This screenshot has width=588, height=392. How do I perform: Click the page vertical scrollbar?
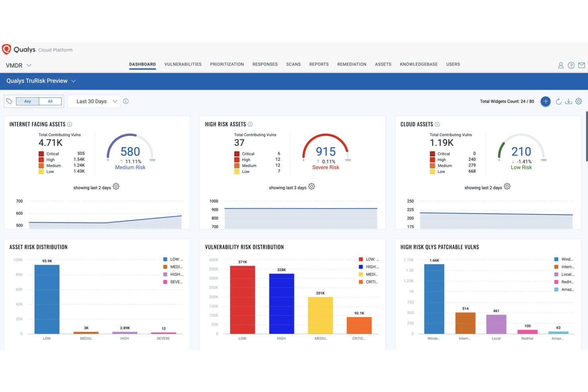point(586,137)
